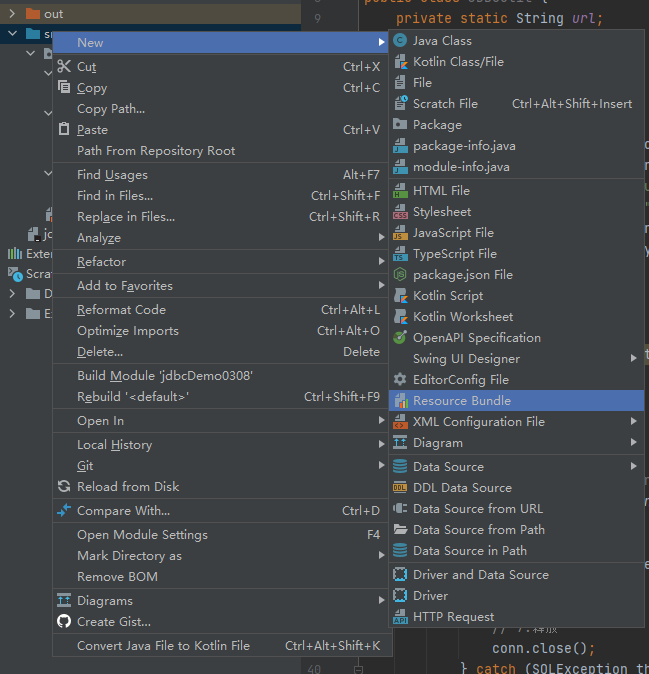Screen dimensions: 649x674
Task: Click the Data Source from Path icon
Action: (400, 529)
